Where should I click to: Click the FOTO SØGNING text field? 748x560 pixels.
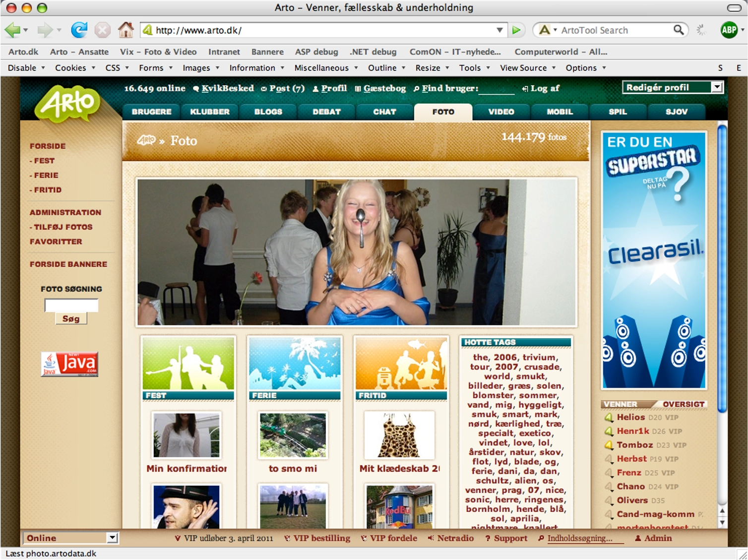[x=71, y=305]
